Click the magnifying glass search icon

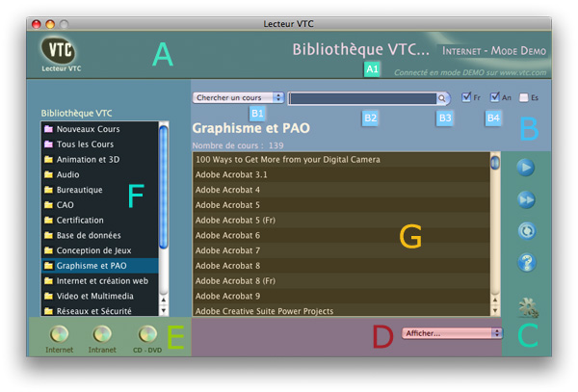pyautogui.click(x=441, y=98)
